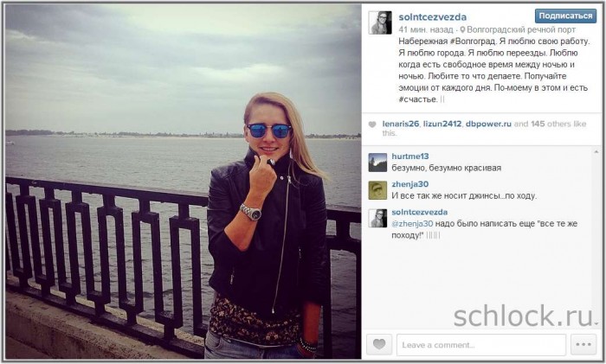This screenshot has width=606, height=364.
Task: Open the location pin Волгоградский речной порт
Action: [x=518, y=29]
